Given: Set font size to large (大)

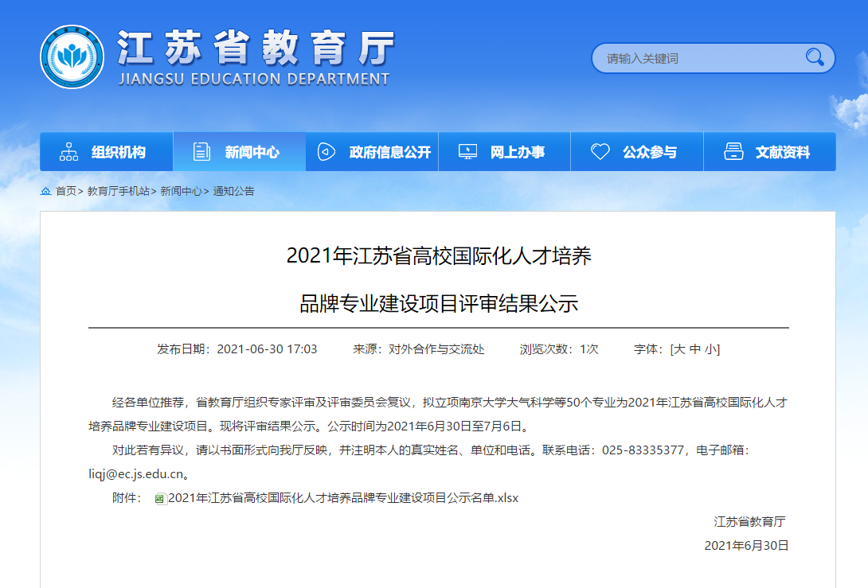Looking at the screenshot, I should pyautogui.click(x=680, y=349).
